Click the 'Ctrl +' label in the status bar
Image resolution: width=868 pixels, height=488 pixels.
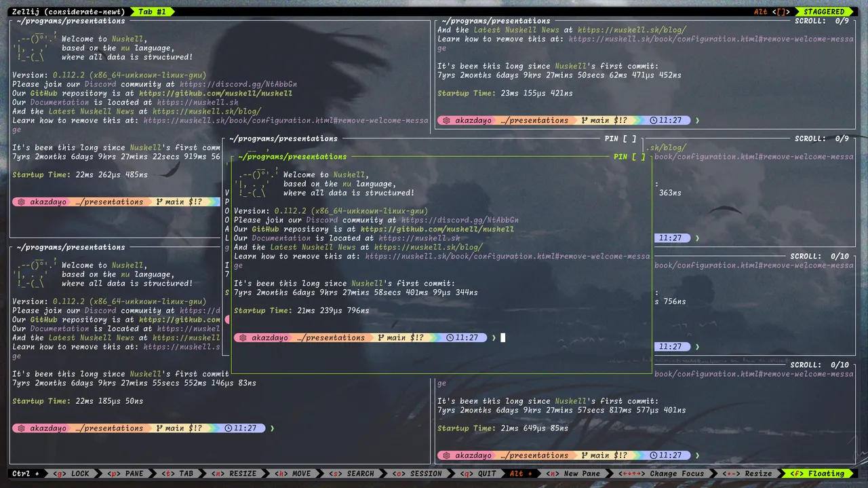26,474
